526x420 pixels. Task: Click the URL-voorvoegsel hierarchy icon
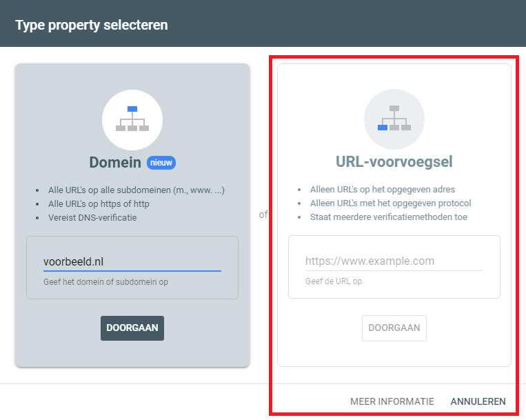tap(394, 119)
